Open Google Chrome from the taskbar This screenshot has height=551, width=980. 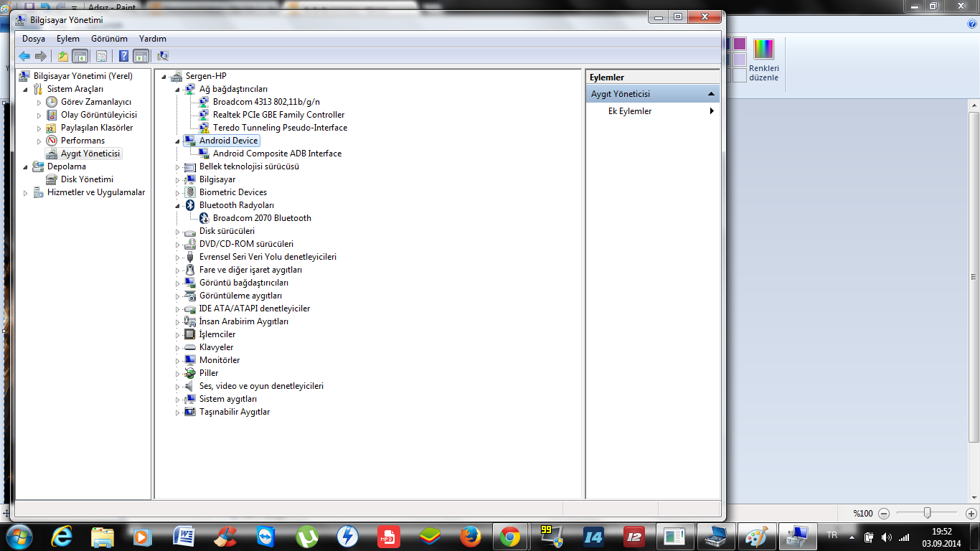click(x=510, y=536)
